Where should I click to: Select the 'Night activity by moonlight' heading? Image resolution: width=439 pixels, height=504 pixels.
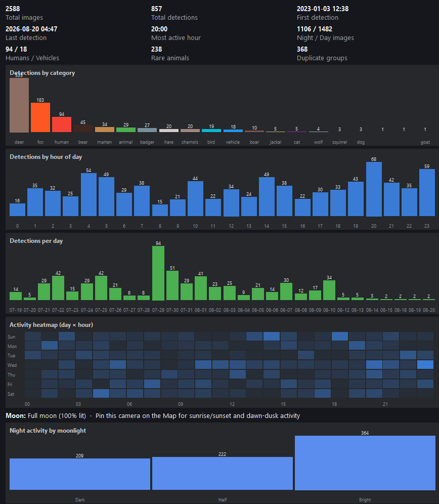[x=48, y=431]
